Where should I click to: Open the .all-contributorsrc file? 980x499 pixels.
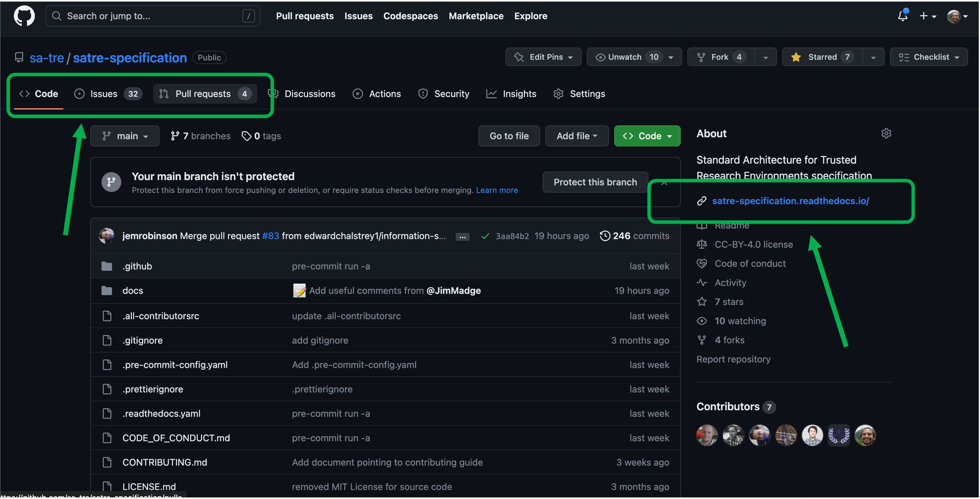pyautogui.click(x=160, y=316)
